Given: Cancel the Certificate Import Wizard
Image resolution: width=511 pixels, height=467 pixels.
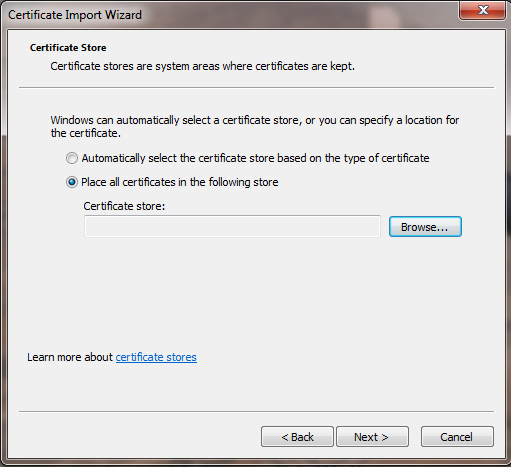Looking at the screenshot, I should [x=457, y=437].
